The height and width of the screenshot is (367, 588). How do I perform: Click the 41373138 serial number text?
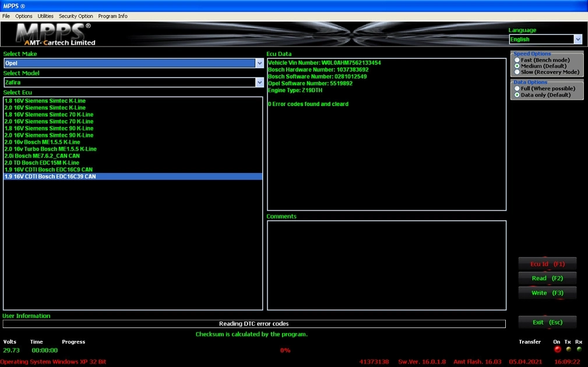[x=374, y=362]
